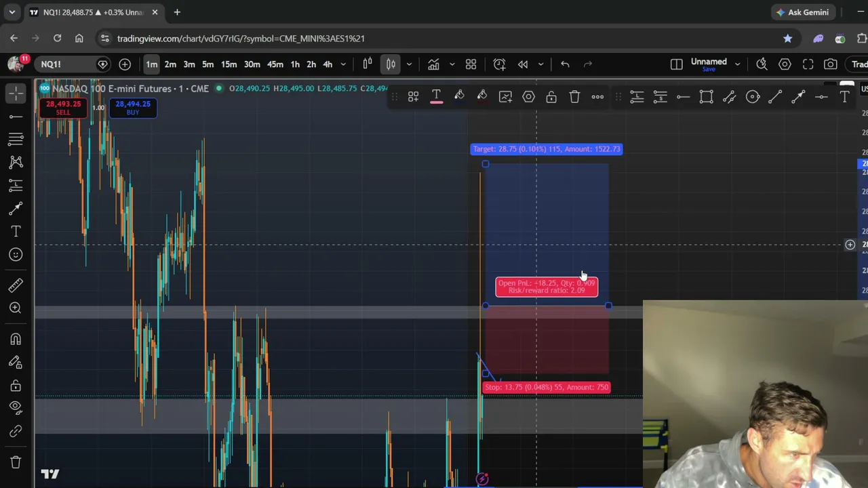Image resolution: width=868 pixels, height=488 pixels.
Task: Expand the replay options dropdown
Action: tap(540, 64)
